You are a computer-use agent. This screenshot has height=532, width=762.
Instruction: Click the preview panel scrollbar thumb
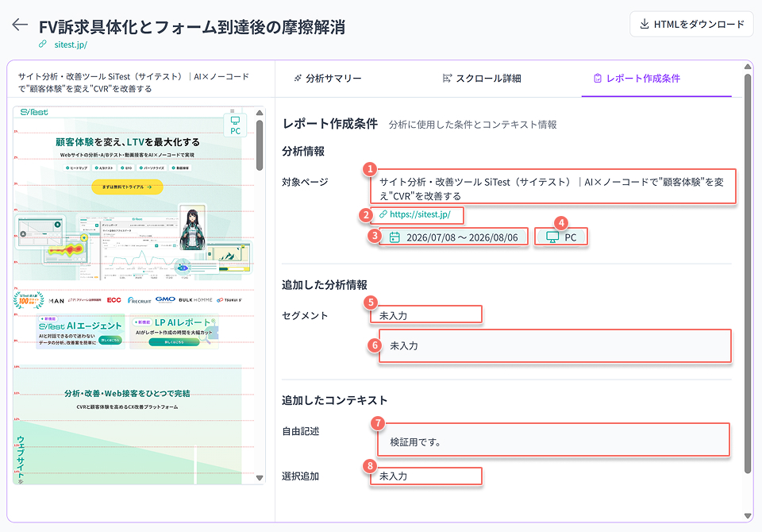click(x=260, y=145)
